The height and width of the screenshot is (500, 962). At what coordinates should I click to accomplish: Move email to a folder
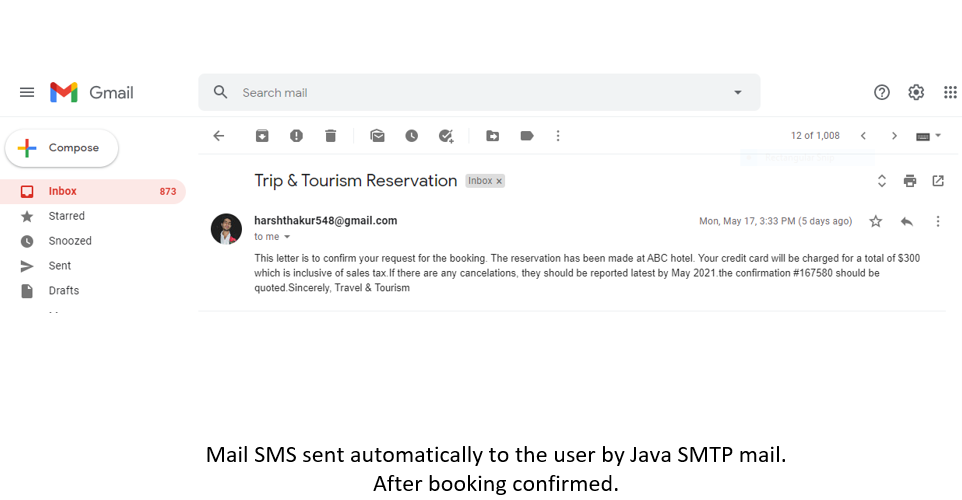point(492,136)
